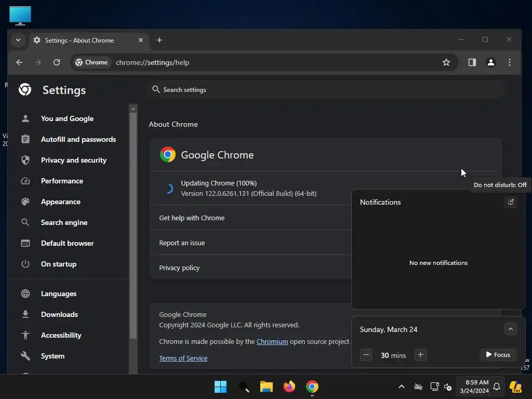Click the Chrome logo beside Settings title
Viewport: 532px width, 399px height.
(x=25, y=89)
